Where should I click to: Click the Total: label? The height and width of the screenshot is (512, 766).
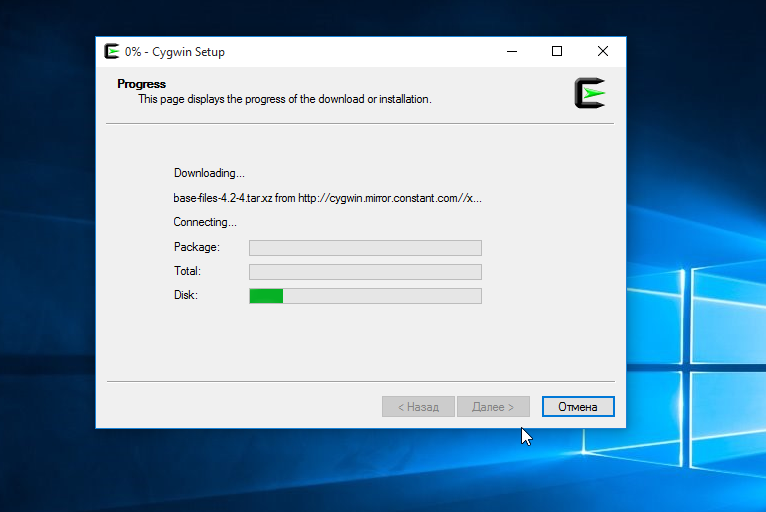point(187,271)
